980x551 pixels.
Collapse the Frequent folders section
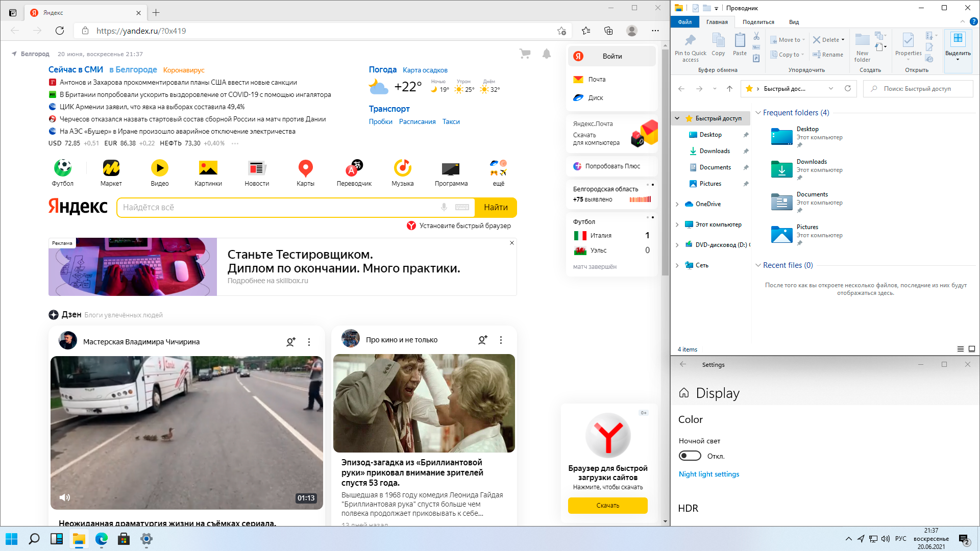758,113
